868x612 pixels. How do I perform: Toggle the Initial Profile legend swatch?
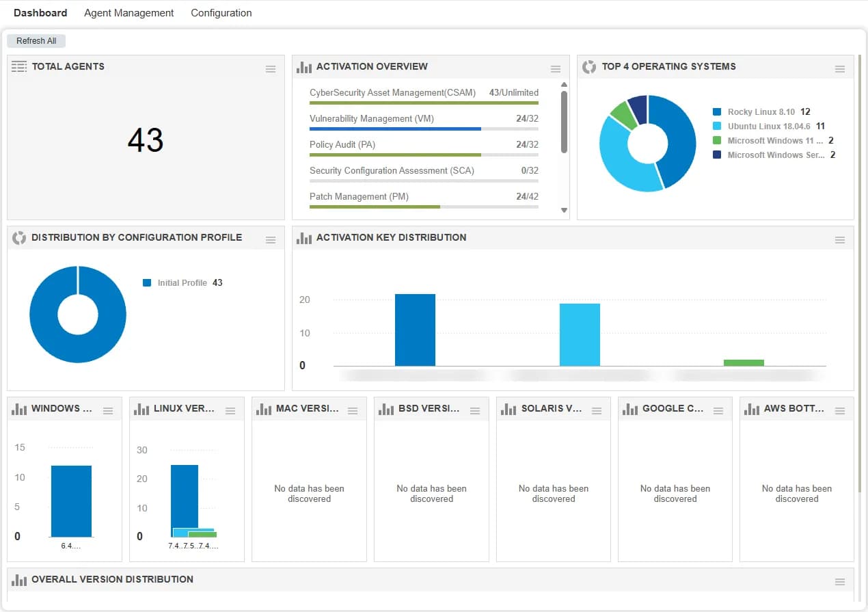147,282
